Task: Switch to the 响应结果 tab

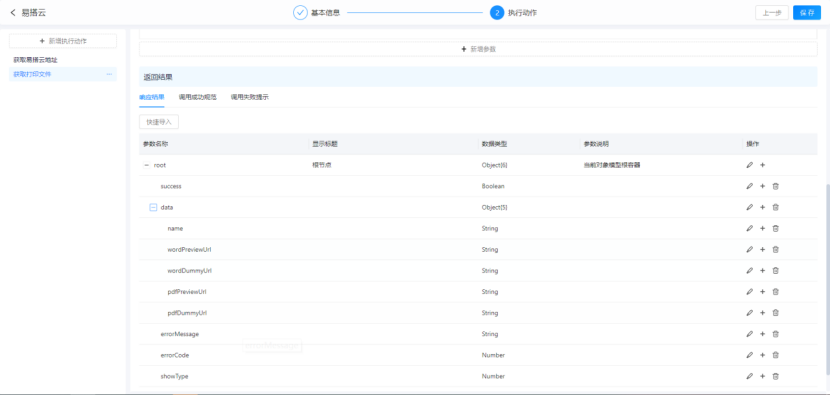Action: tap(151, 97)
